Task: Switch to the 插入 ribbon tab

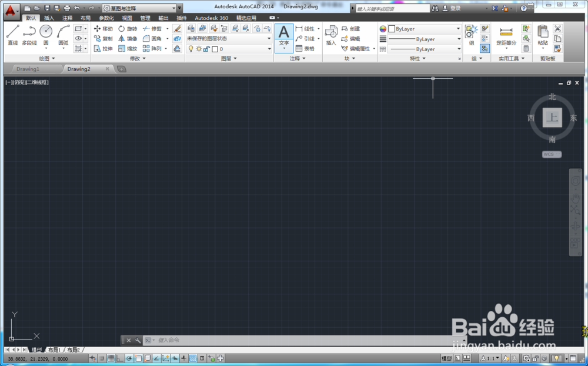Action: tap(49, 18)
